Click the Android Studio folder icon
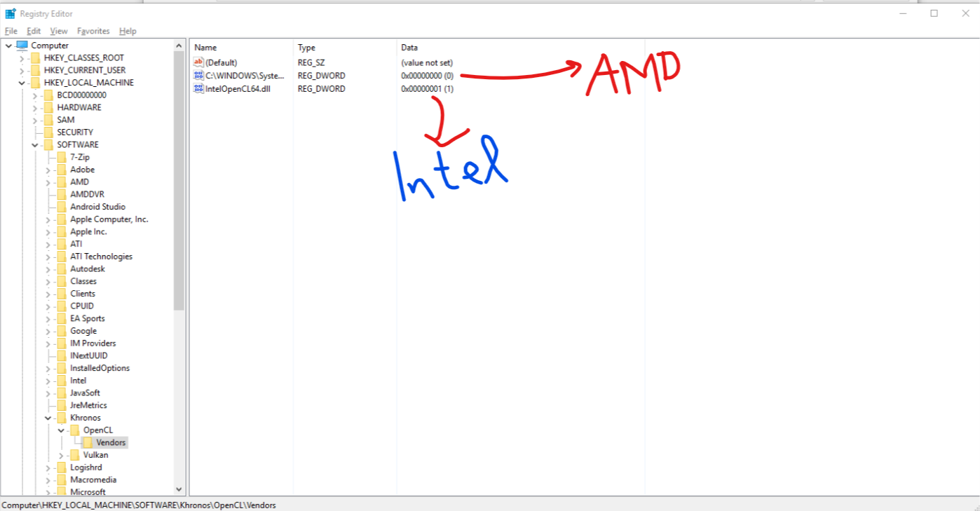 62,207
